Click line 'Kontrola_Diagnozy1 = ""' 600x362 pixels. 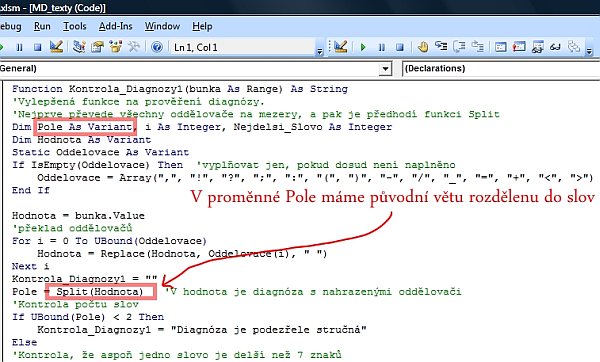pos(85,279)
